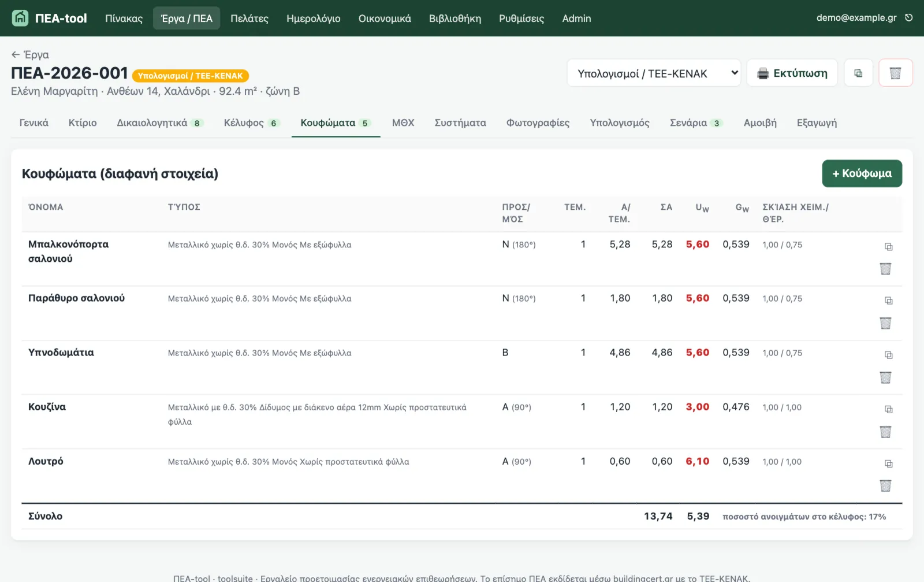This screenshot has height=582, width=924.
Task: Open the Αμοιβή tab
Action: click(760, 123)
